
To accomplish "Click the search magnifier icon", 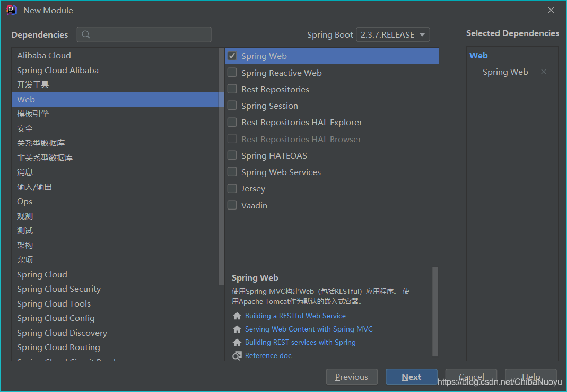I will pos(86,34).
